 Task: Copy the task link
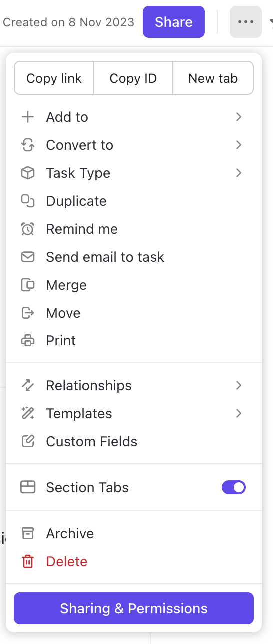coord(54,78)
